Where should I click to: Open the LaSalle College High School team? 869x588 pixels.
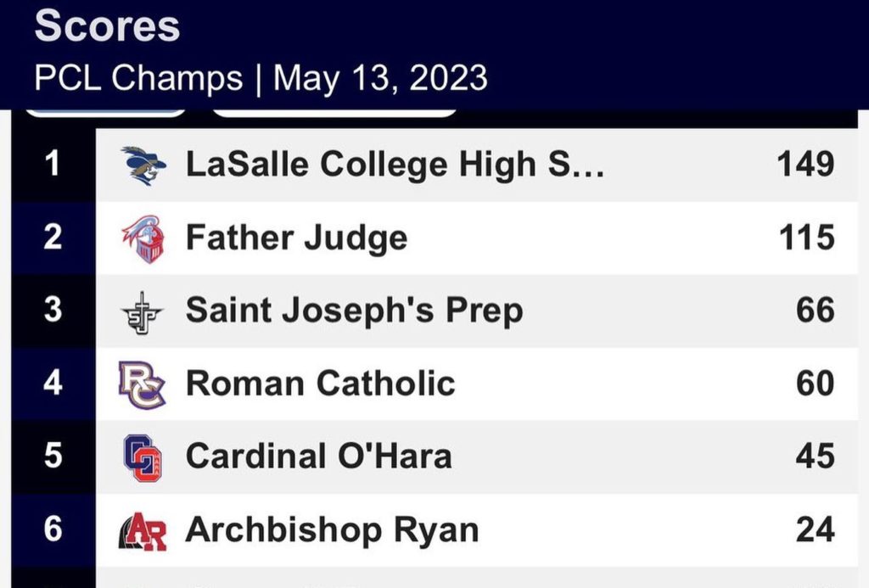[395, 165]
